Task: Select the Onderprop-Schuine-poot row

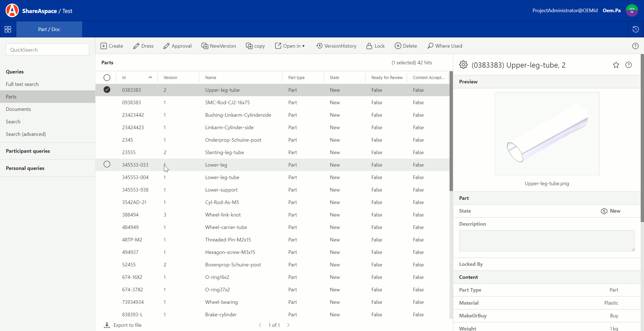Action: click(x=273, y=140)
